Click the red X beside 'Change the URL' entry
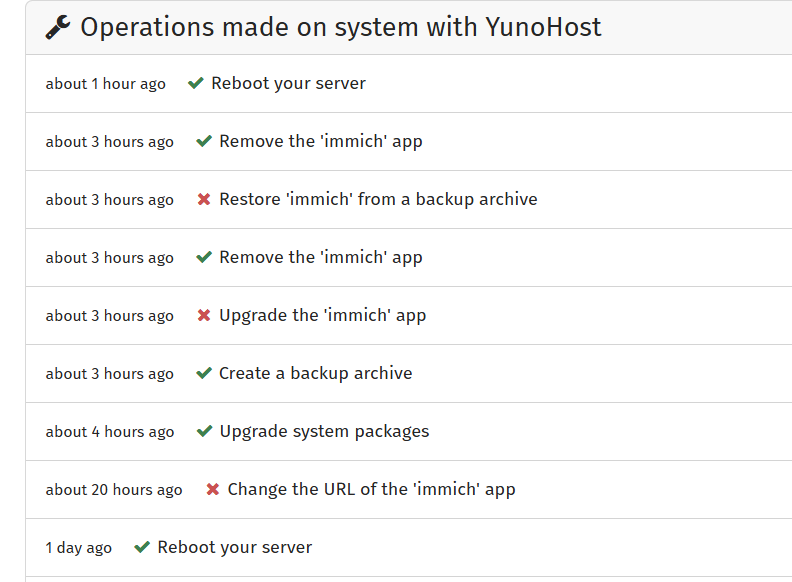Image resolution: width=792 pixels, height=582 pixels. point(212,490)
